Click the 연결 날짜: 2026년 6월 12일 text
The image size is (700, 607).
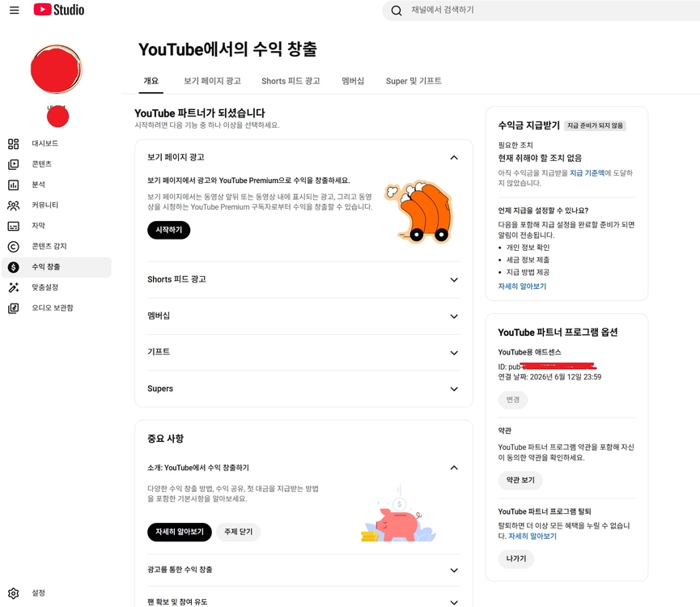point(549,377)
